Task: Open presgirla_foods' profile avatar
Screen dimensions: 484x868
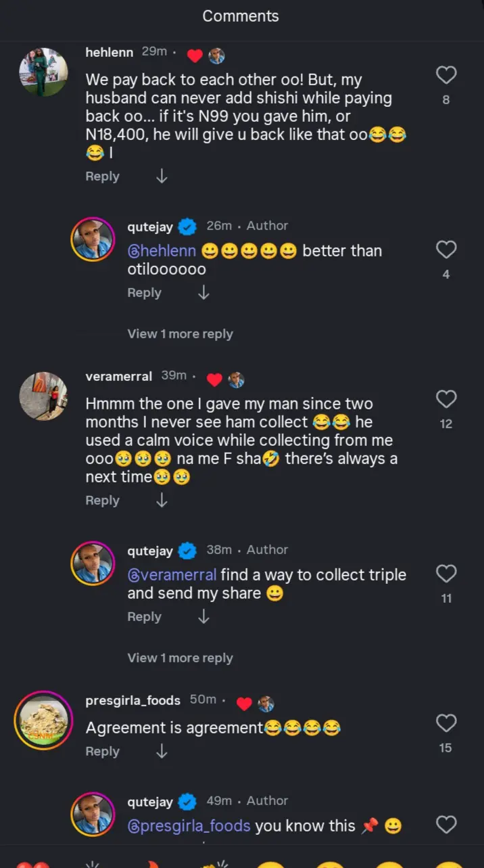Action: coord(43,721)
